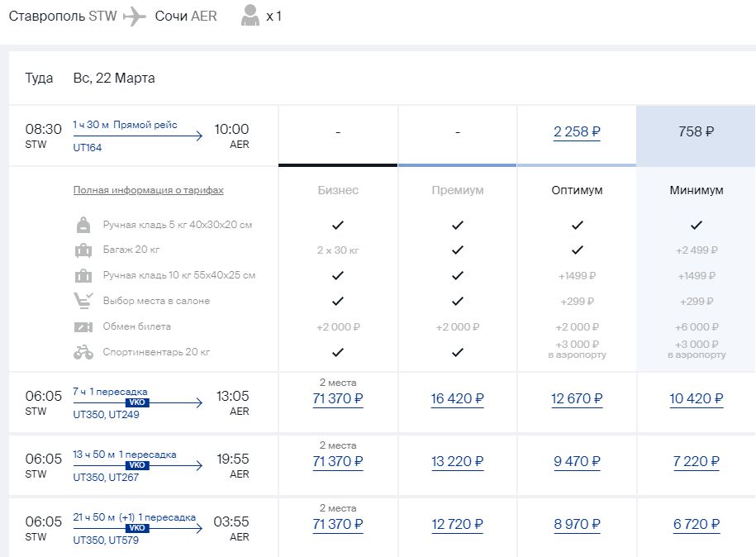Image resolution: width=756 pixels, height=557 pixels.
Task: Choose 7 220 ₽ fare arriving 19:55
Action: pos(696,462)
